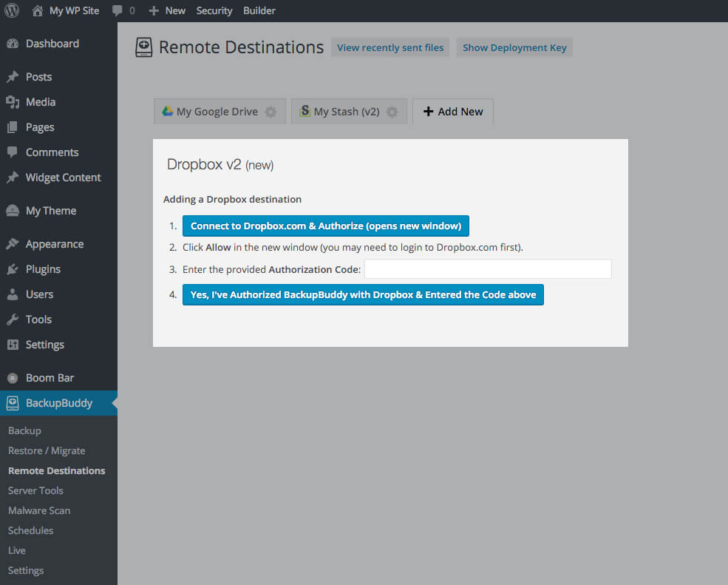Click the Comments bubble icon in sidebar
The width and height of the screenshot is (728, 585).
13,152
